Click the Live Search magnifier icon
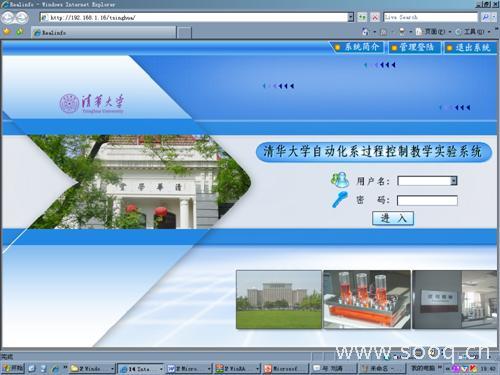 click(485, 17)
